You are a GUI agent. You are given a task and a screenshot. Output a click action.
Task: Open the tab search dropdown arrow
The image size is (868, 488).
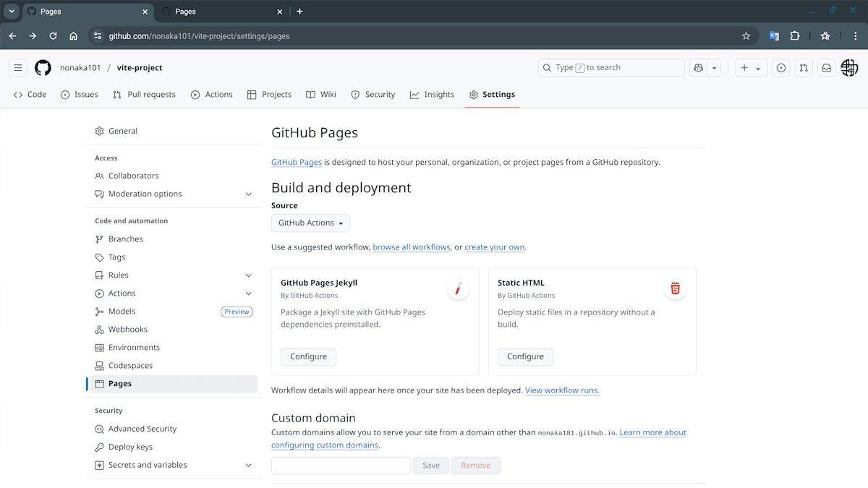(12, 12)
